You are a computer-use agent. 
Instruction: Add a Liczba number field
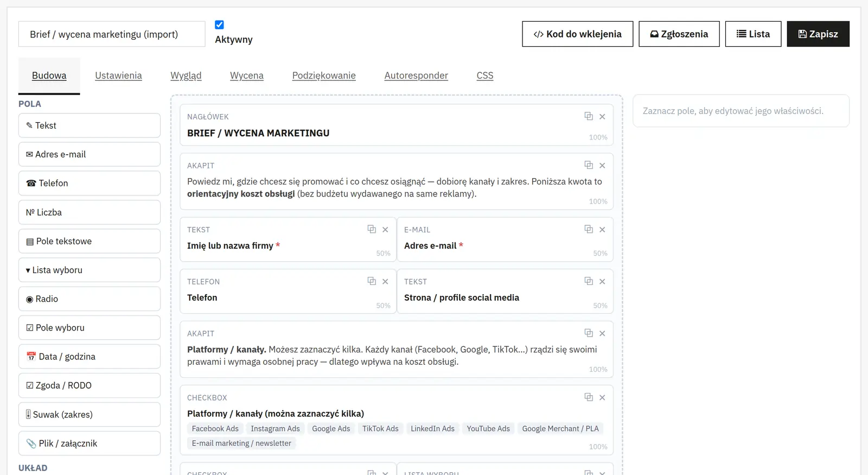90,212
